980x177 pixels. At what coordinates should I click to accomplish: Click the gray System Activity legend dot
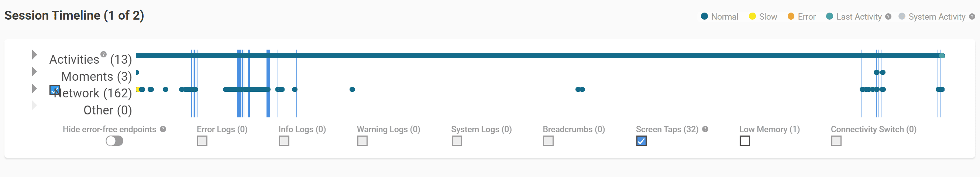(x=902, y=16)
